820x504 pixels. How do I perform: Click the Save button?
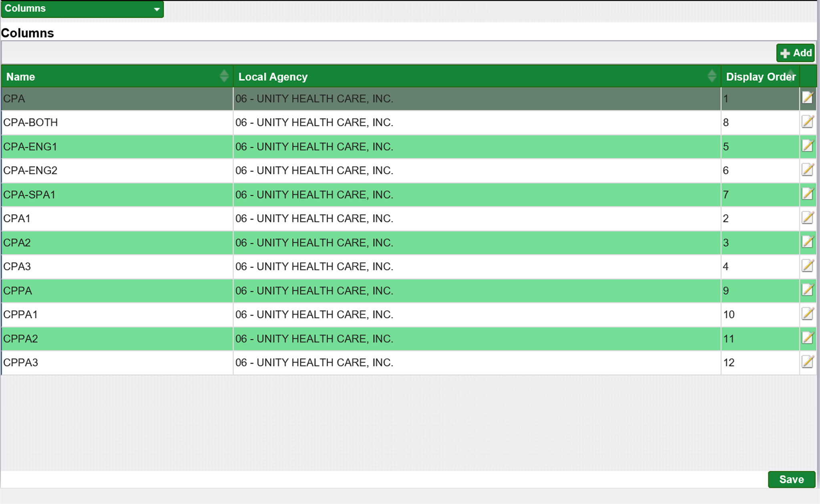tap(791, 479)
